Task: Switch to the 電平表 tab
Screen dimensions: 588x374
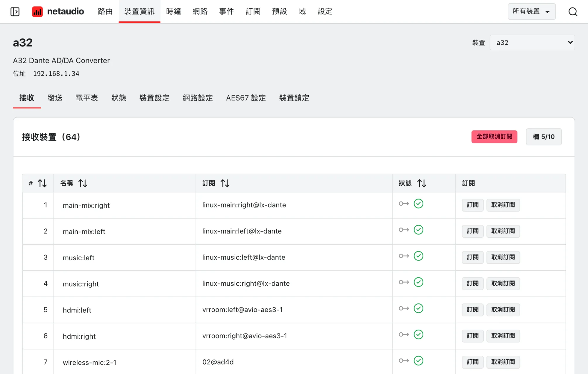Action: pos(87,98)
